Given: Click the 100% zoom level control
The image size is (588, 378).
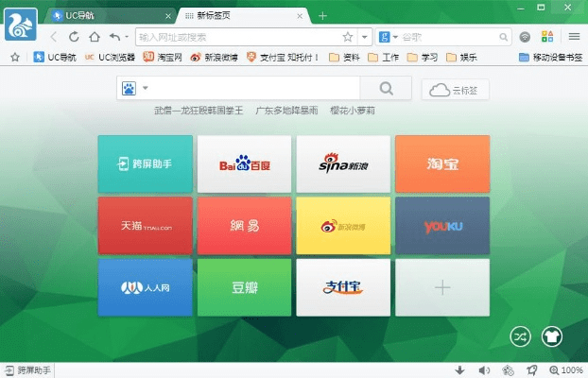Looking at the screenshot, I should click(565, 370).
